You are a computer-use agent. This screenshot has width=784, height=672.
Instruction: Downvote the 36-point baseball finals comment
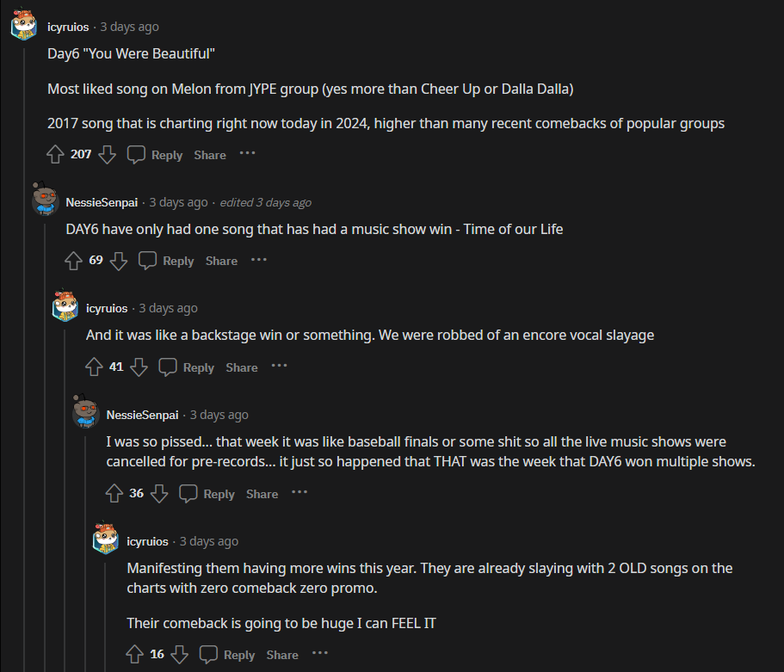[159, 494]
